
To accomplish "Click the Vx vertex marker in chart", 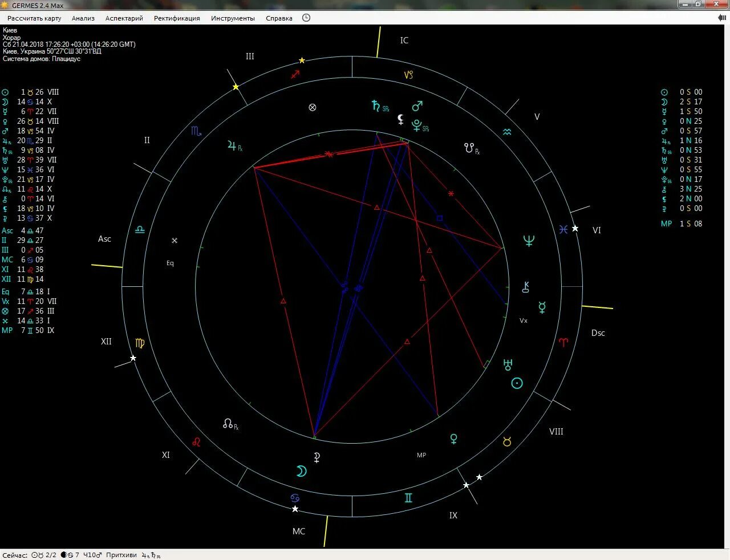I will click(524, 321).
